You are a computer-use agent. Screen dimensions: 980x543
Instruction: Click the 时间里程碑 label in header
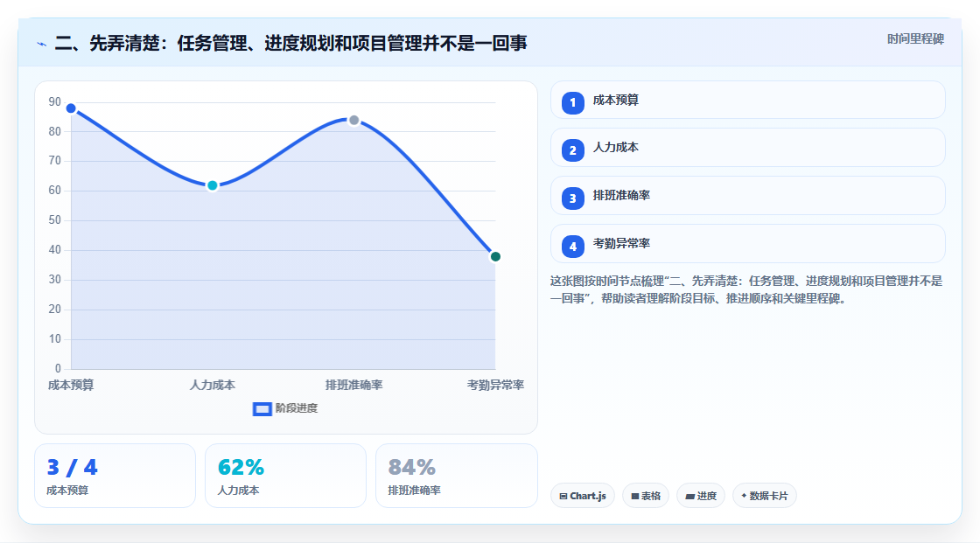[x=915, y=38]
